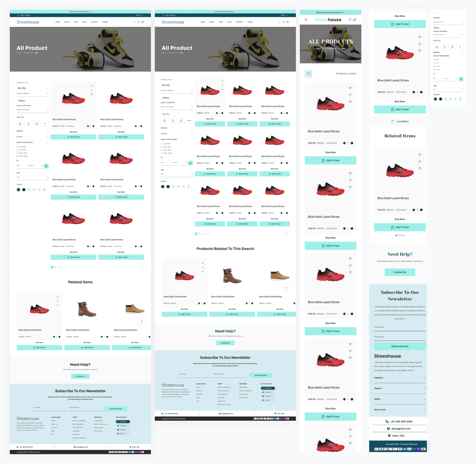Screen dimensions: 476x464
Task: Click the Contact Us button under Need Help
Action: coord(80,376)
